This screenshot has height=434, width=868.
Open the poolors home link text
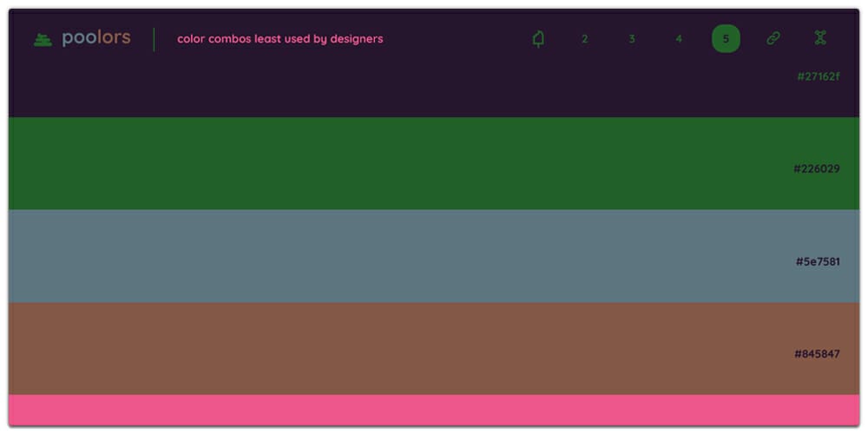[x=96, y=38]
